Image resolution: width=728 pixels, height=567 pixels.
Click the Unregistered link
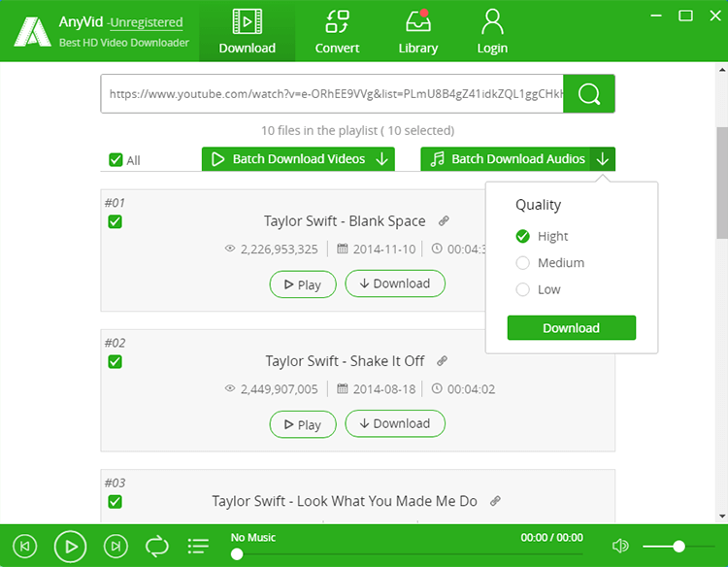pos(147,22)
